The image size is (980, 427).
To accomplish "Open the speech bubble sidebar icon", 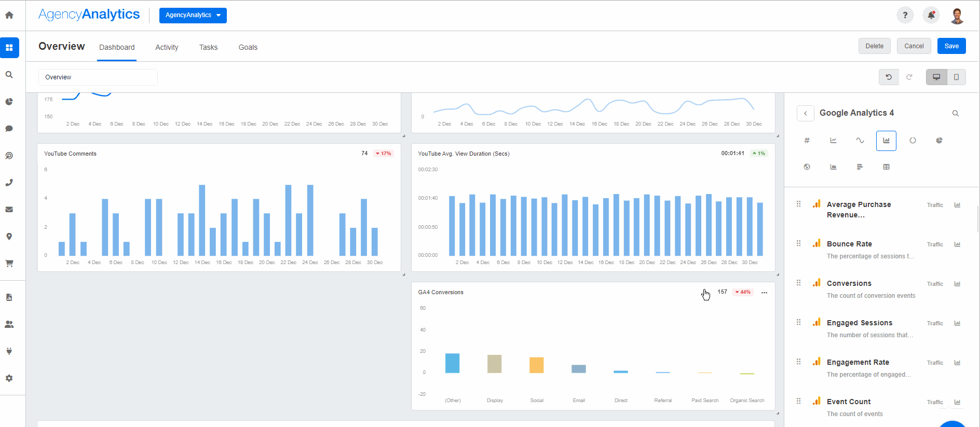I will pos(9,129).
